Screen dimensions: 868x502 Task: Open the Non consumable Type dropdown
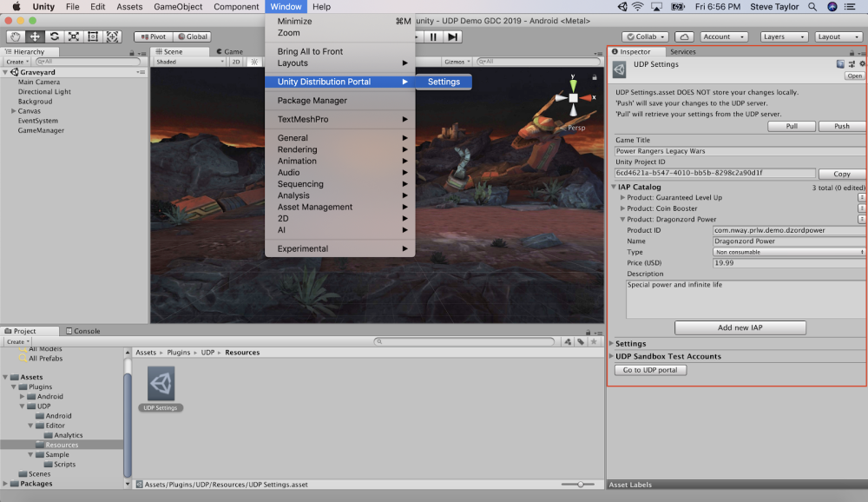coord(789,252)
